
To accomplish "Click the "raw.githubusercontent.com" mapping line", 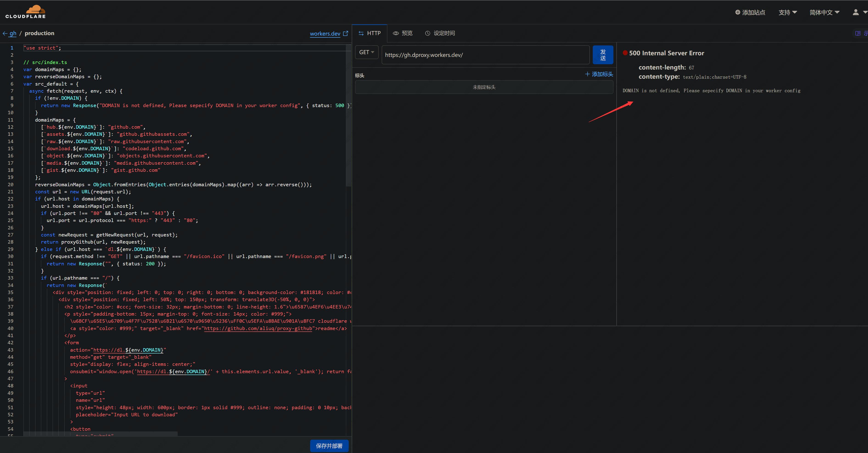I will point(115,141).
